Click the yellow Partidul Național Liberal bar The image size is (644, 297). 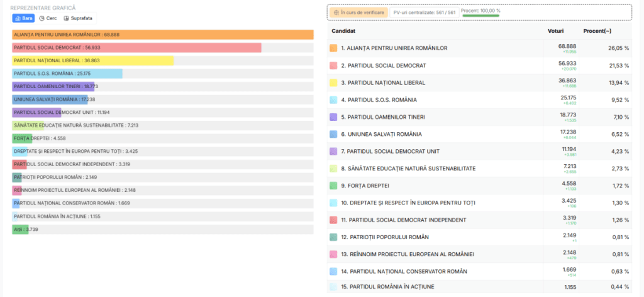[x=93, y=60]
